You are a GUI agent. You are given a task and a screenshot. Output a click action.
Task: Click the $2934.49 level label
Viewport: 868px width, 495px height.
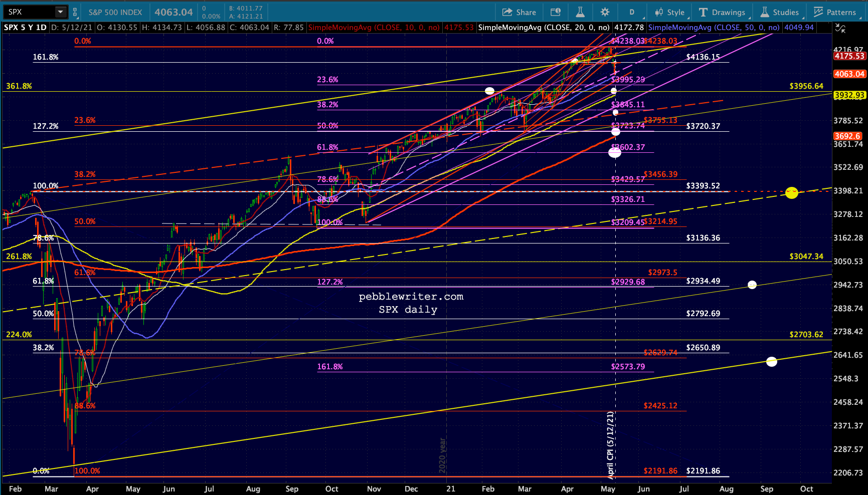point(703,281)
